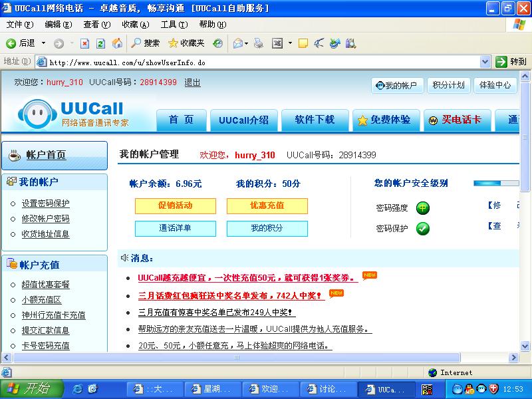
Task: Open the UUCall介绍 navigation tab
Action: (x=244, y=120)
